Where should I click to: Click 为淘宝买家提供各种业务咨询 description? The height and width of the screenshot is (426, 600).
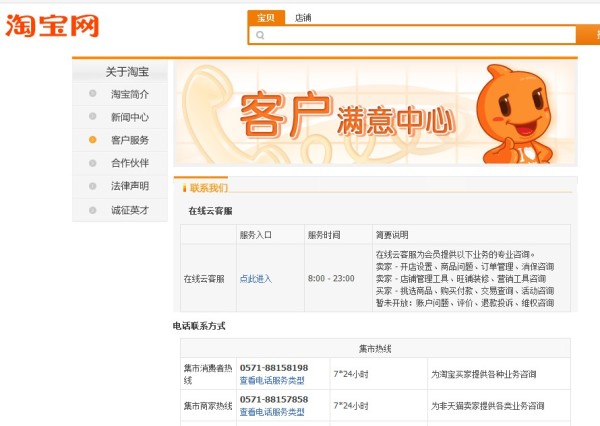click(484, 374)
